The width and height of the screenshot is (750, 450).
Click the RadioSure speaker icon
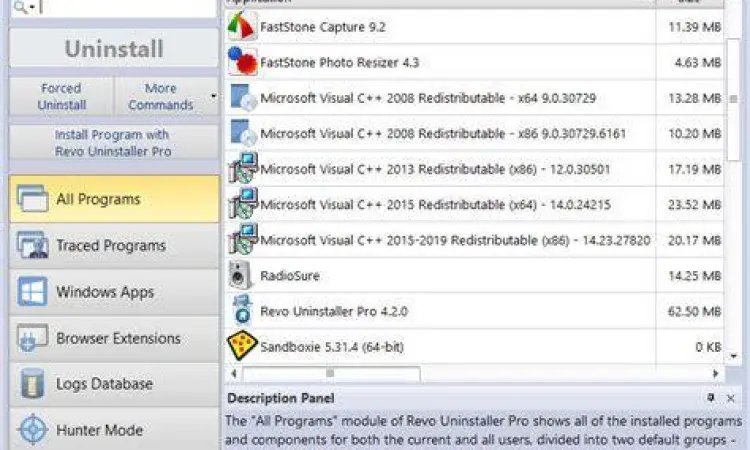click(x=240, y=275)
